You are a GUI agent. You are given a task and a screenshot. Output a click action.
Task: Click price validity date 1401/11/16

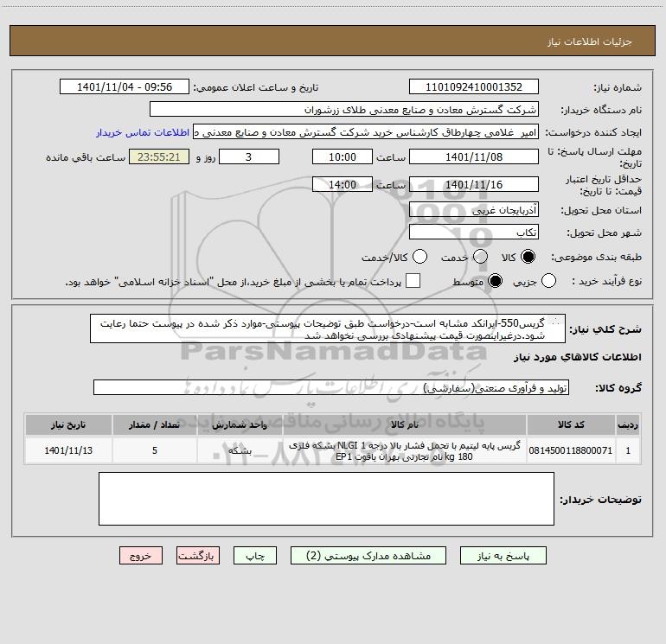[x=474, y=184]
